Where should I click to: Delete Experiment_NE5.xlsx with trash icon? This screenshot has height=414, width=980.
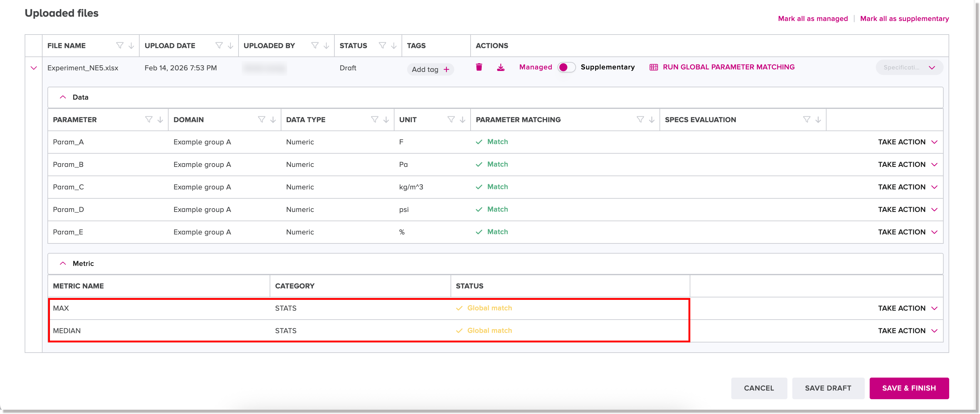coord(479,68)
